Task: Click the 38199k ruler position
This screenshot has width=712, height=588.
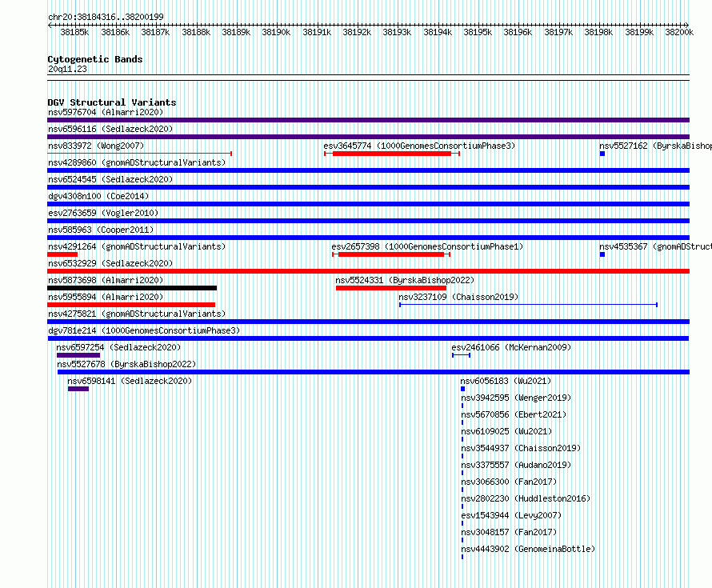Action: pos(639,32)
